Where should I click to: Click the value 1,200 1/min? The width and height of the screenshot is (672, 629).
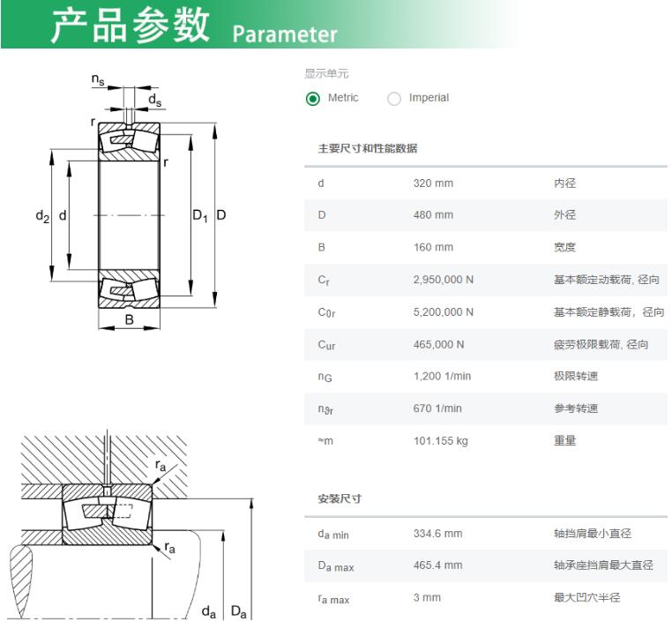click(442, 376)
